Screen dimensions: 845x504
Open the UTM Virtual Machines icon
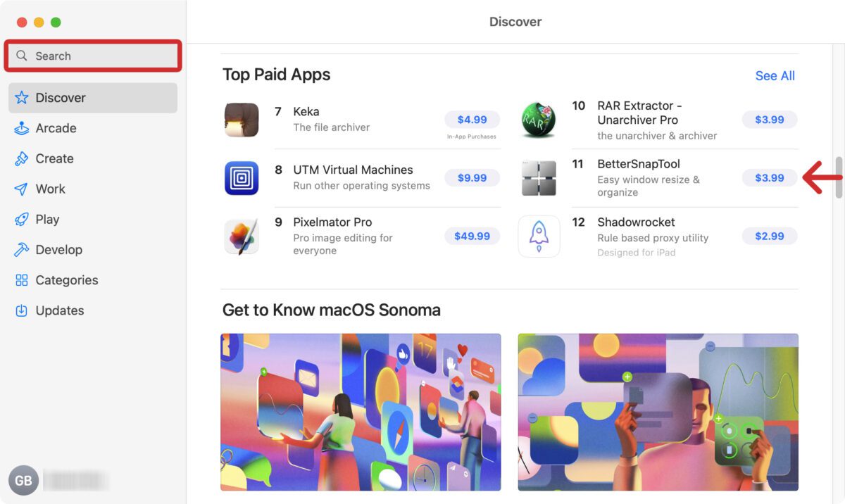[242, 178]
